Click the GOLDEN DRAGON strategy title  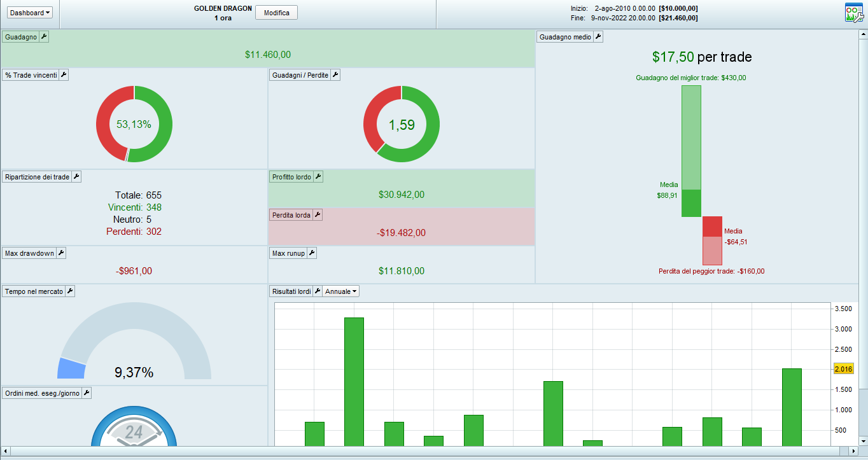click(223, 8)
